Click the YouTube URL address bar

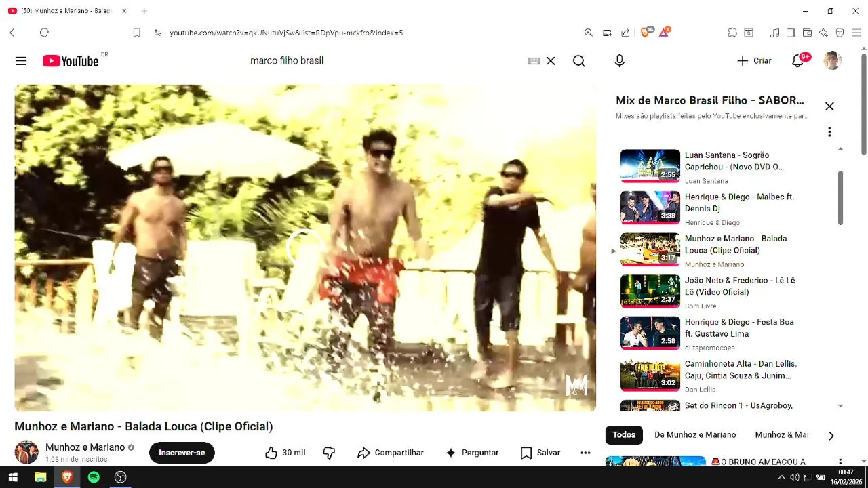point(286,33)
